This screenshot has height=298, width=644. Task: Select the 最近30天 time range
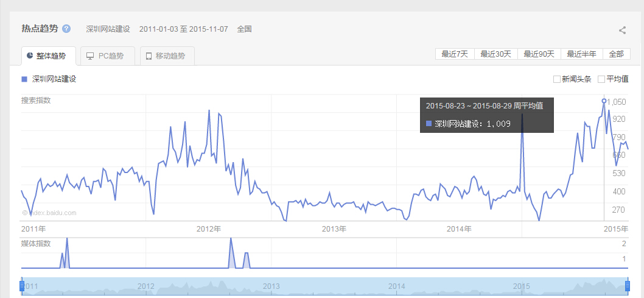pyautogui.click(x=495, y=54)
